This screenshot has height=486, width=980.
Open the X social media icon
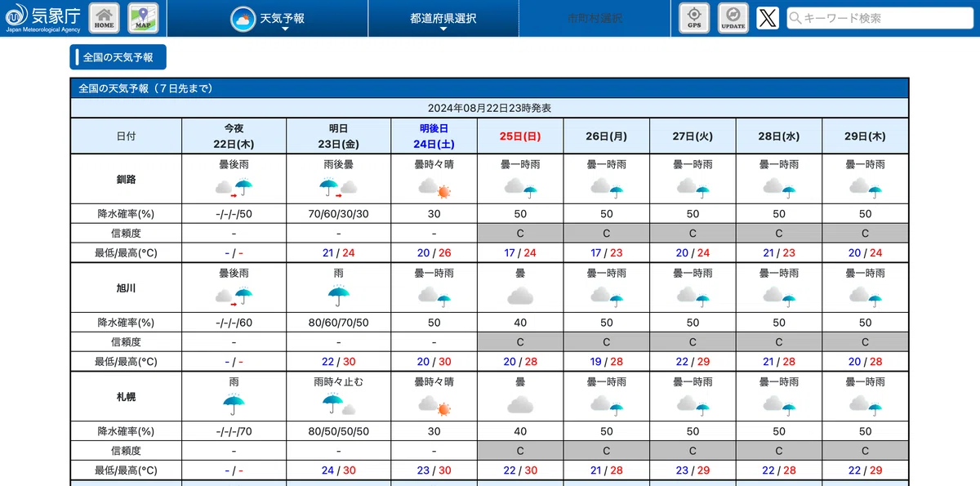click(768, 18)
